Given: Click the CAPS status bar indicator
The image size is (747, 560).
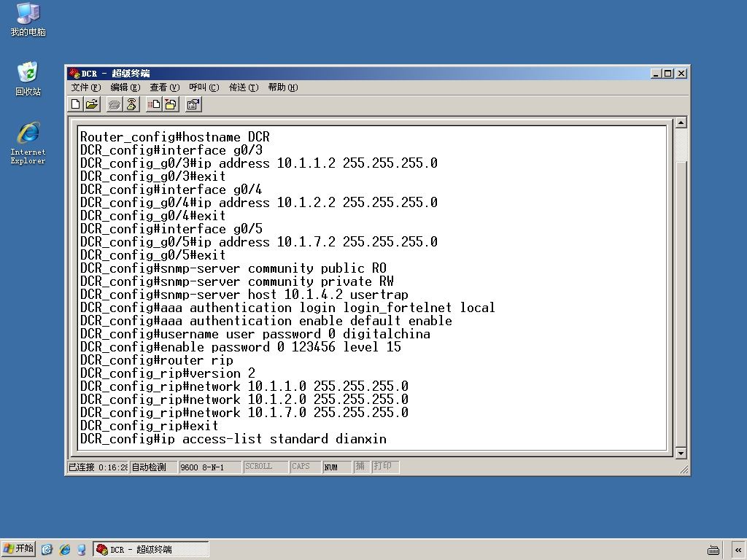Looking at the screenshot, I should point(305,467).
